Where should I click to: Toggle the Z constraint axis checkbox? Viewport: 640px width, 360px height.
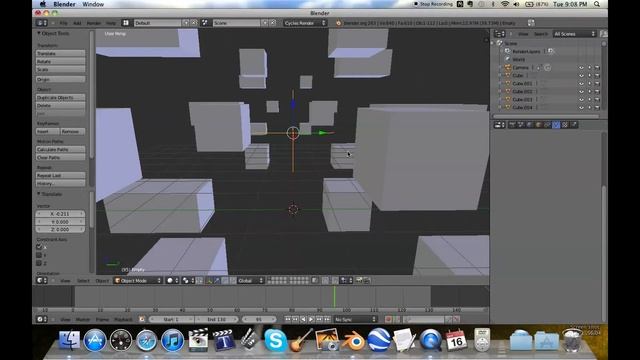coord(39,263)
